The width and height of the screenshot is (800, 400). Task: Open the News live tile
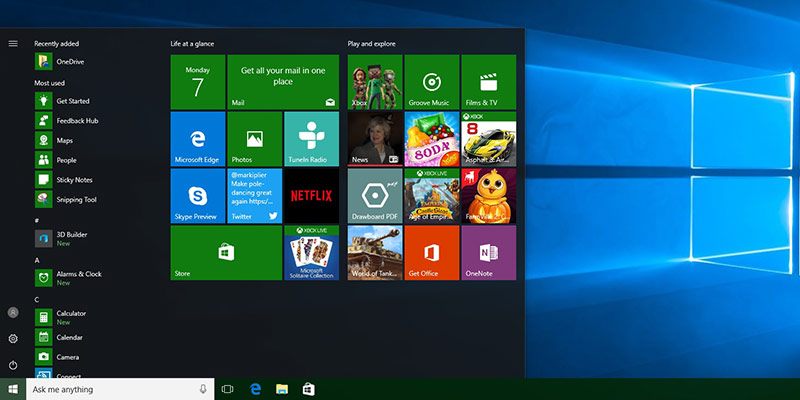click(375, 139)
